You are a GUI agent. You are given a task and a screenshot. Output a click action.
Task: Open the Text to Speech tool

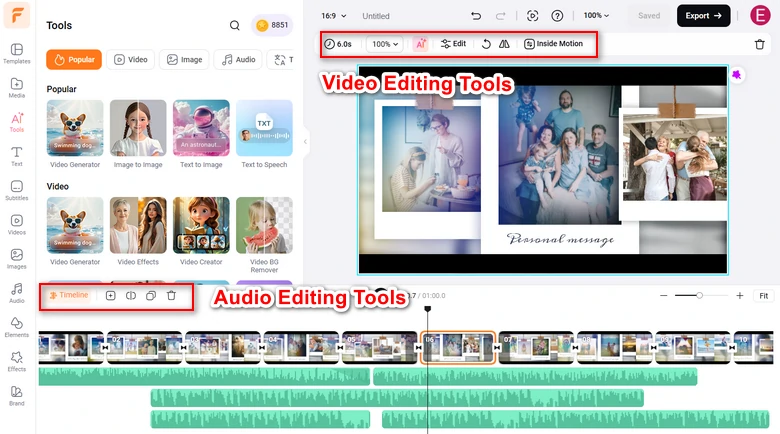click(264, 134)
